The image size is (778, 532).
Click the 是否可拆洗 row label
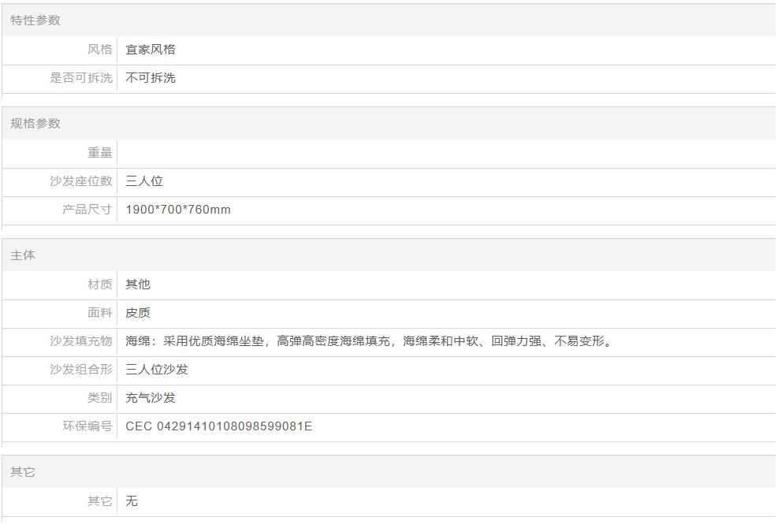coord(81,78)
